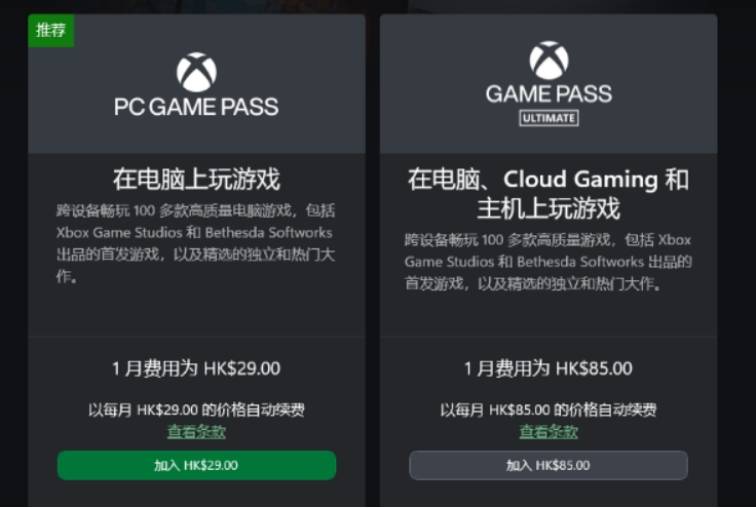This screenshot has height=508, width=756.
Task: Click the ULTIMATE label badge
Action: click(x=548, y=118)
